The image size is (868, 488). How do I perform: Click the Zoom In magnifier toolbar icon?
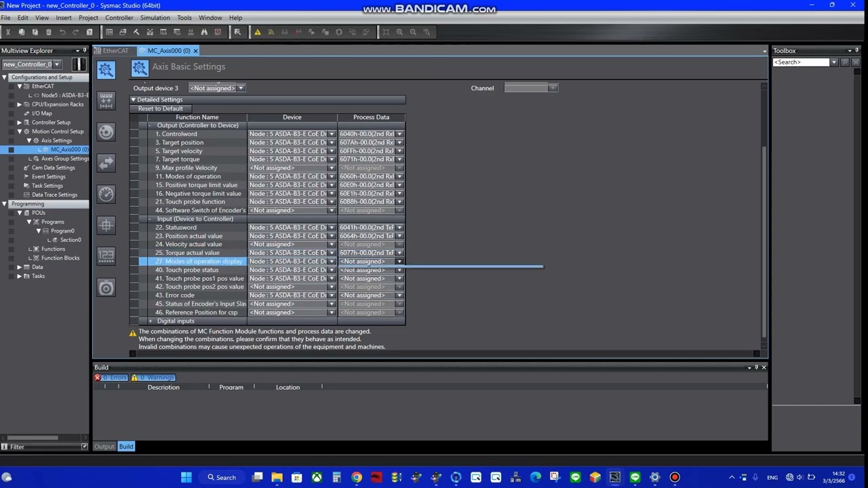(399, 32)
